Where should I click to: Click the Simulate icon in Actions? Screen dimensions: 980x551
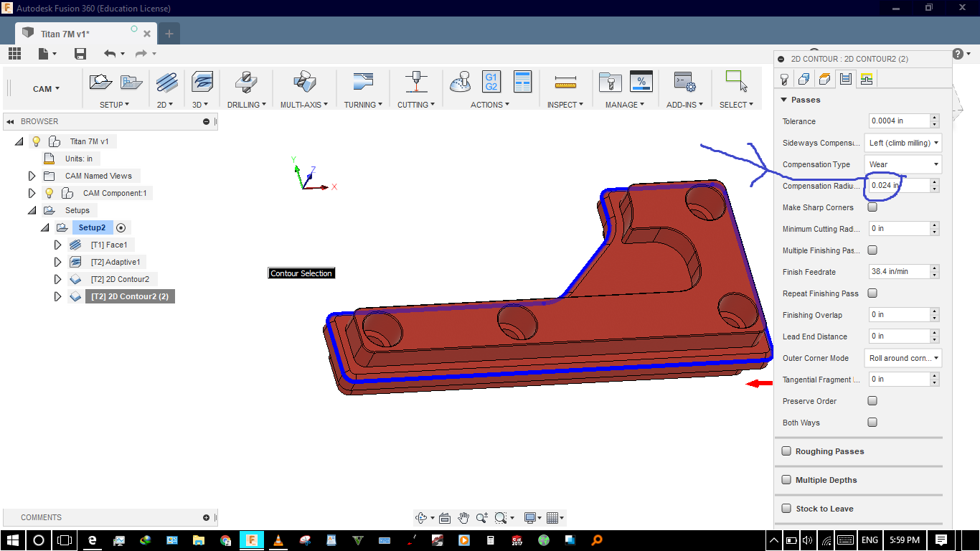460,82
